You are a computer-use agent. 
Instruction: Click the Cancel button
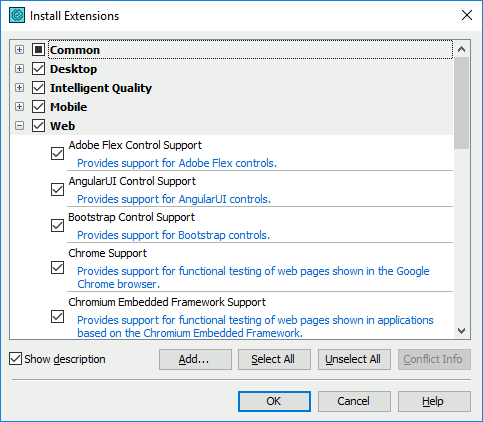click(354, 401)
